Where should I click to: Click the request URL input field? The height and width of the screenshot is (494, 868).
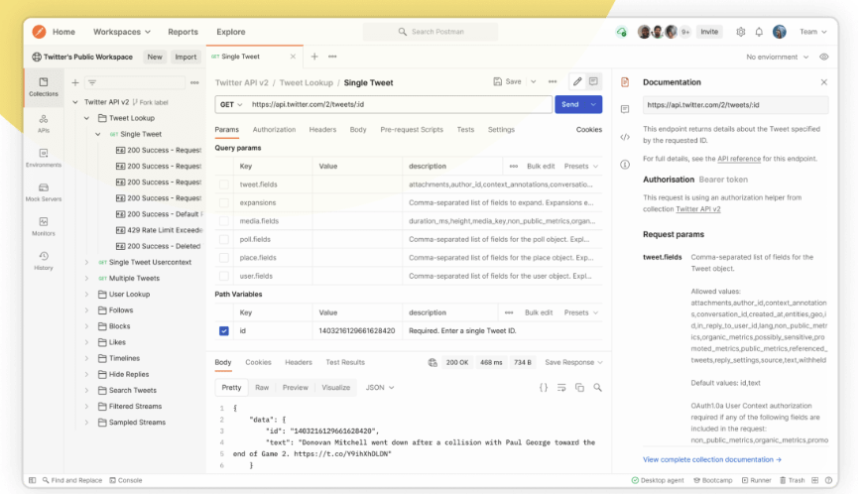397,104
